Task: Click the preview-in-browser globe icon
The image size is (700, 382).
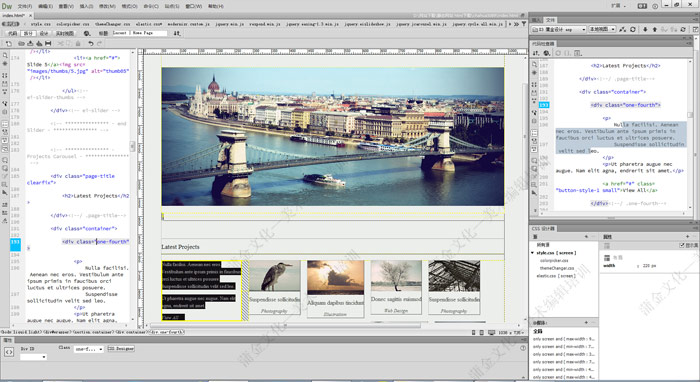Action: point(87,33)
